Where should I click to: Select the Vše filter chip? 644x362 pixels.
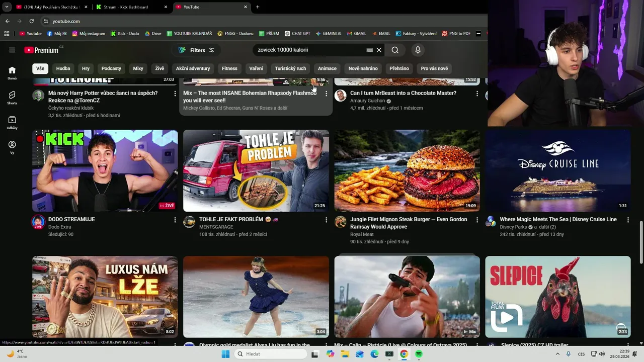point(40,68)
